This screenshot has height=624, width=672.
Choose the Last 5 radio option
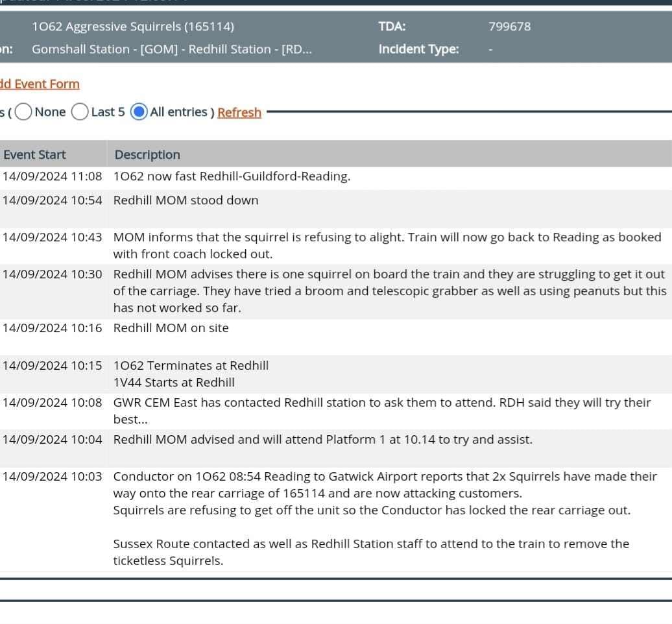click(x=80, y=112)
